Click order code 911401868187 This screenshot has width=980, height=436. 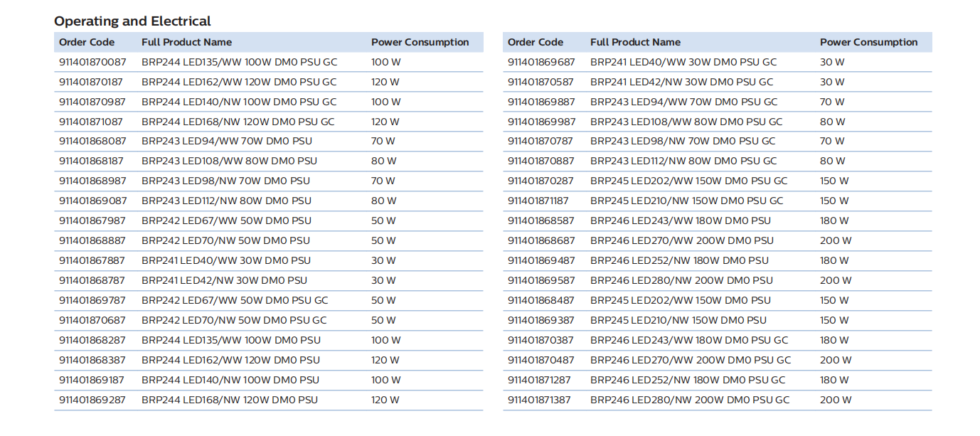pos(91,161)
